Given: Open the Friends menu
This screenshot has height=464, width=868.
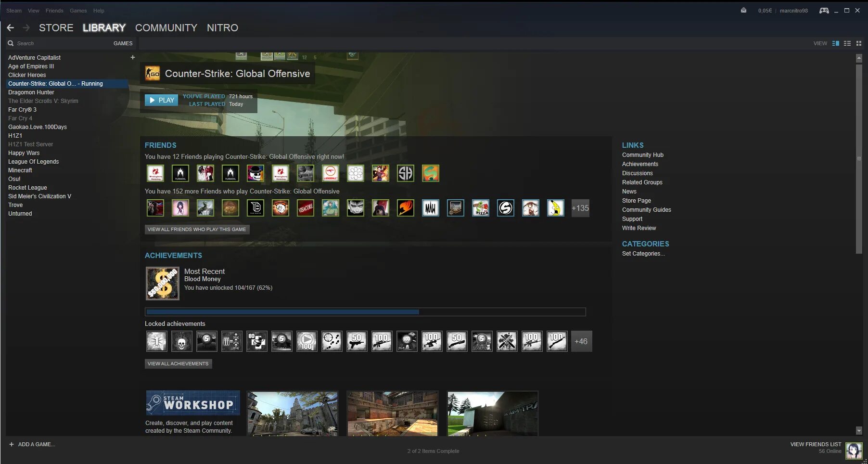Looking at the screenshot, I should click(x=54, y=11).
